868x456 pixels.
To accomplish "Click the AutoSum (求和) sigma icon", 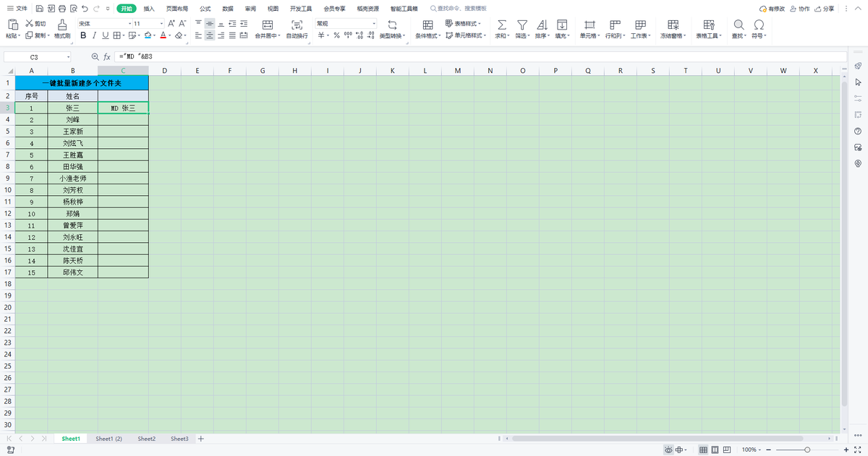I will [502, 25].
